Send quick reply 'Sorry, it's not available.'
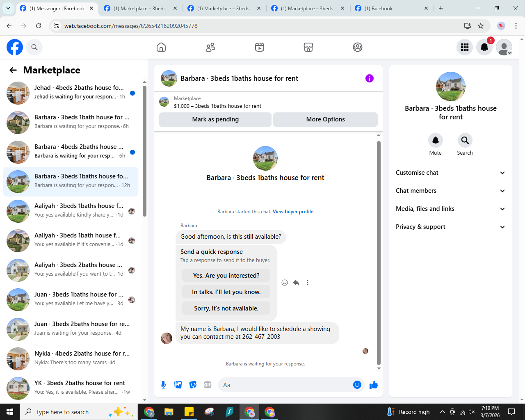Viewport: 525px width, 420px height. click(226, 308)
